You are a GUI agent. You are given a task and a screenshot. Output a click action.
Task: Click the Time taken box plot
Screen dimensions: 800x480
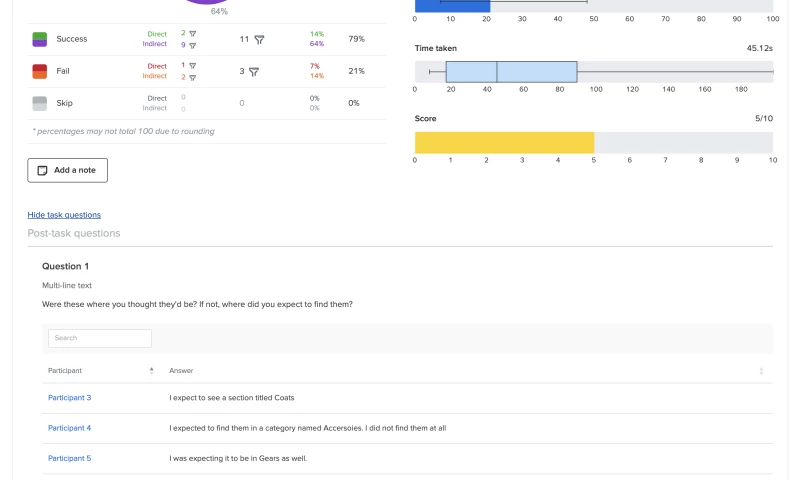511,72
